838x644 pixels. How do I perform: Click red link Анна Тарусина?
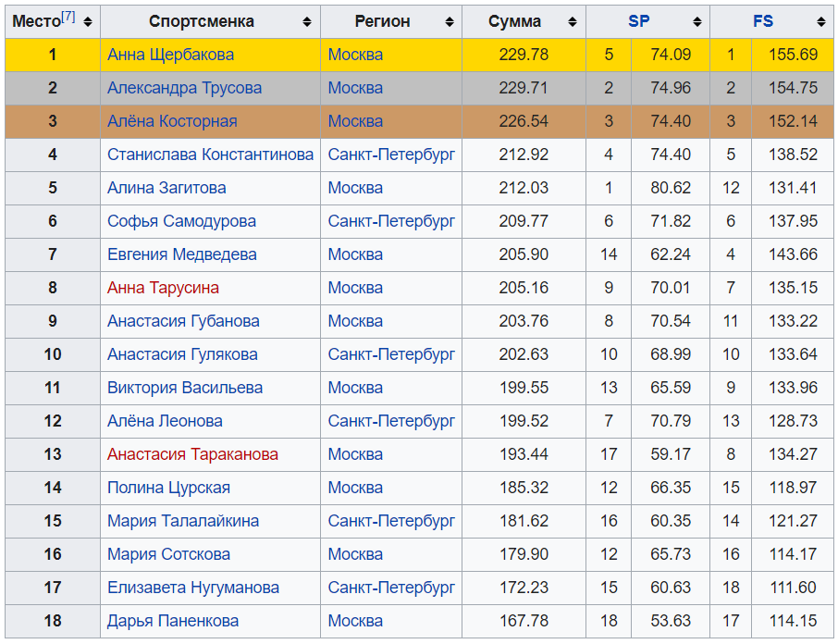click(x=163, y=288)
